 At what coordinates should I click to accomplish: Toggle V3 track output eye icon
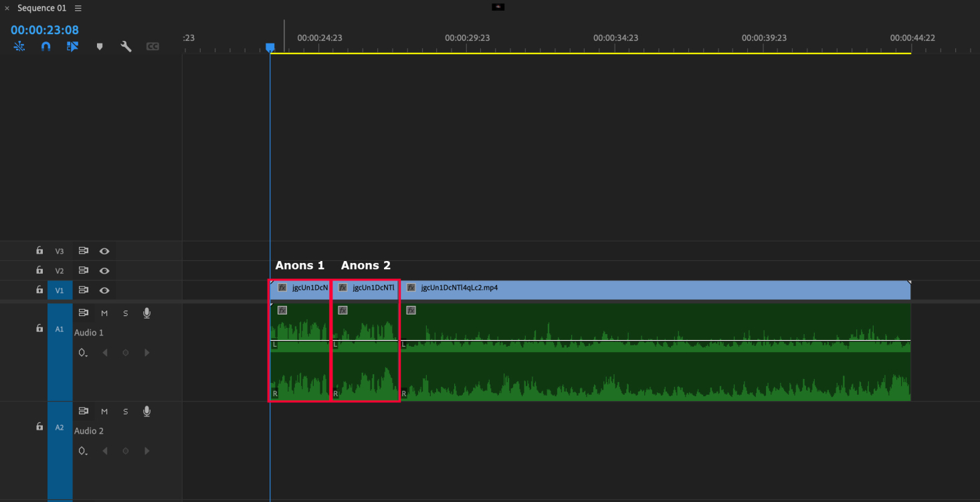coord(104,251)
